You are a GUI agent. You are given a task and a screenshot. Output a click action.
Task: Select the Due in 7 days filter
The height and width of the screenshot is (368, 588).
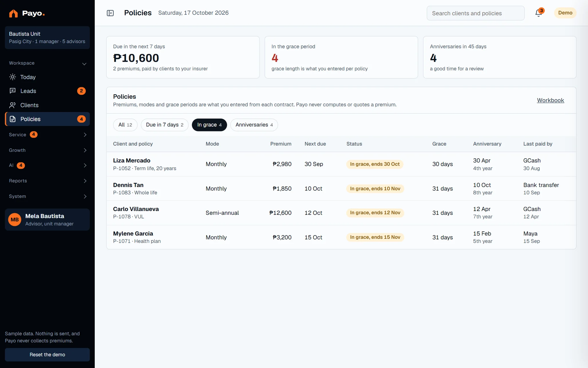click(x=165, y=125)
